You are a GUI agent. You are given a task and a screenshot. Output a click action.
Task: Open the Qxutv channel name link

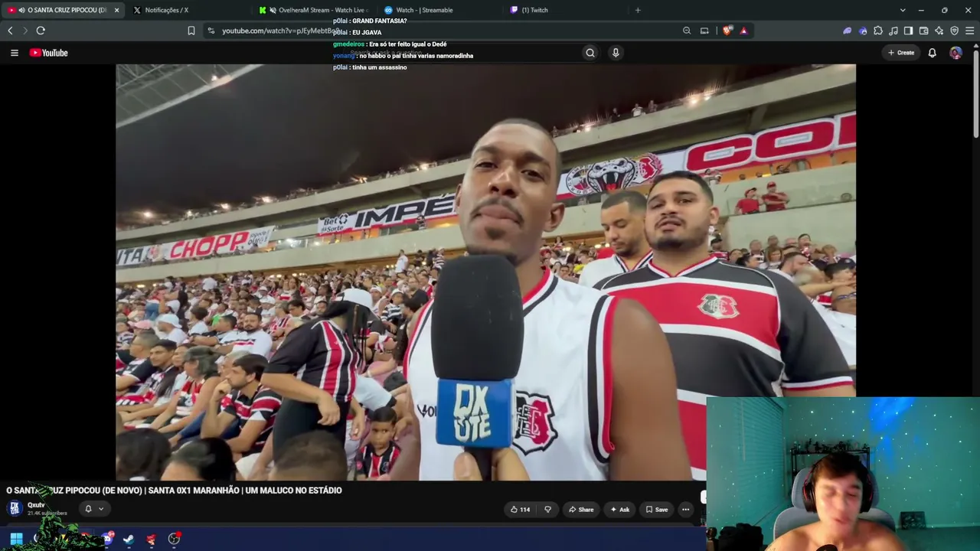[36, 505]
